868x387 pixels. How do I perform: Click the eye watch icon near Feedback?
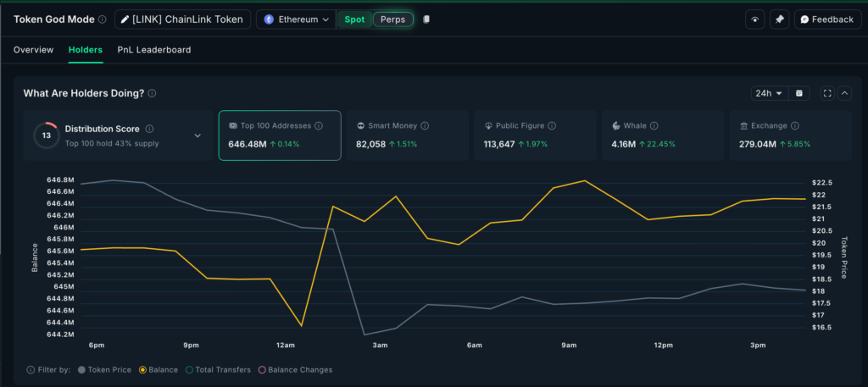[754, 19]
